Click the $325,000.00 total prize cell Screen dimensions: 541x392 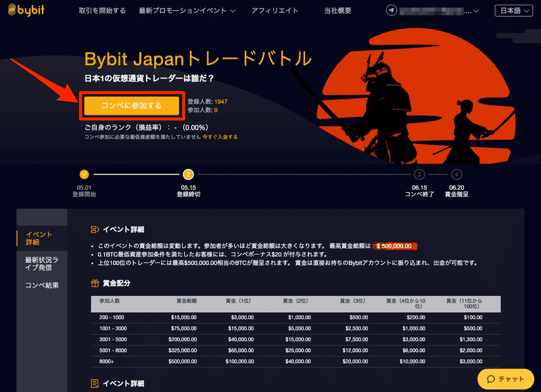tap(183, 351)
